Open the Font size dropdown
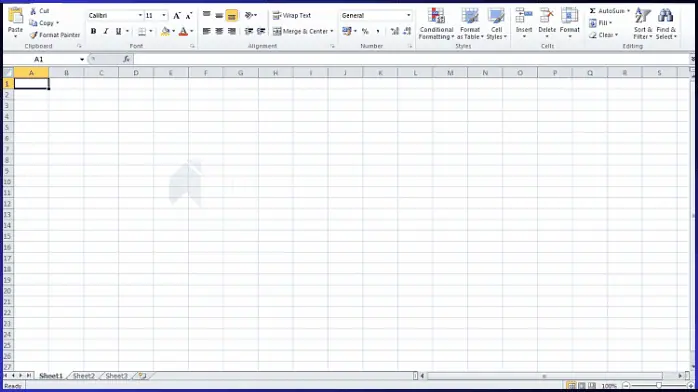 pyautogui.click(x=164, y=16)
